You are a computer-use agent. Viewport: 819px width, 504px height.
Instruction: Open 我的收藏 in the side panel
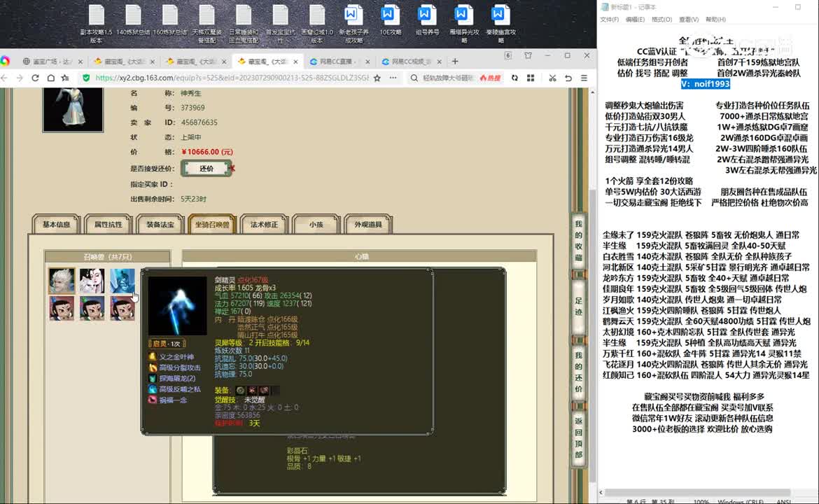tap(579, 240)
